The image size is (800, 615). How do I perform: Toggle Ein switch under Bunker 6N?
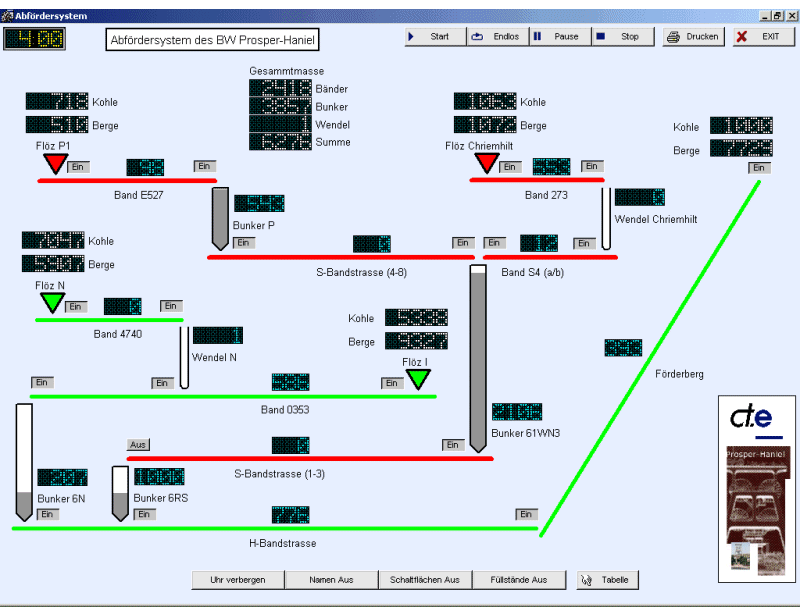click(x=47, y=514)
